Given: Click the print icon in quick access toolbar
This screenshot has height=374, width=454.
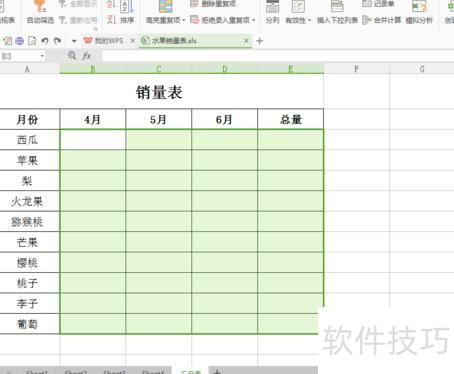Looking at the screenshot, I should tap(20, 41).
